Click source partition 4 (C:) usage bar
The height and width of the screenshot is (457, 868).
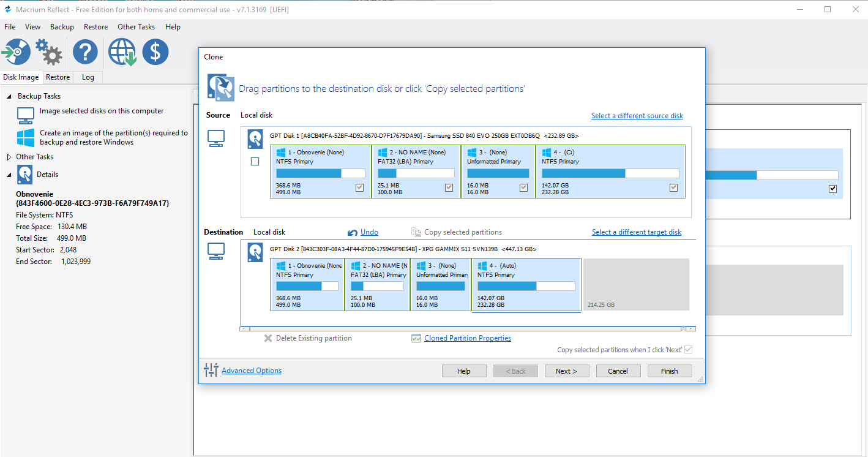pos(610,173)
